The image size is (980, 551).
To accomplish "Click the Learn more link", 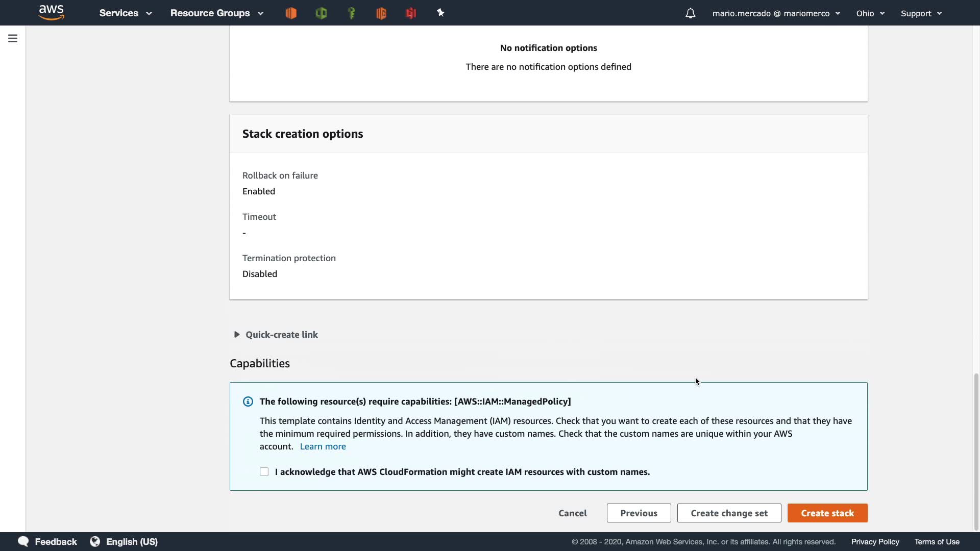I will 323,446.
